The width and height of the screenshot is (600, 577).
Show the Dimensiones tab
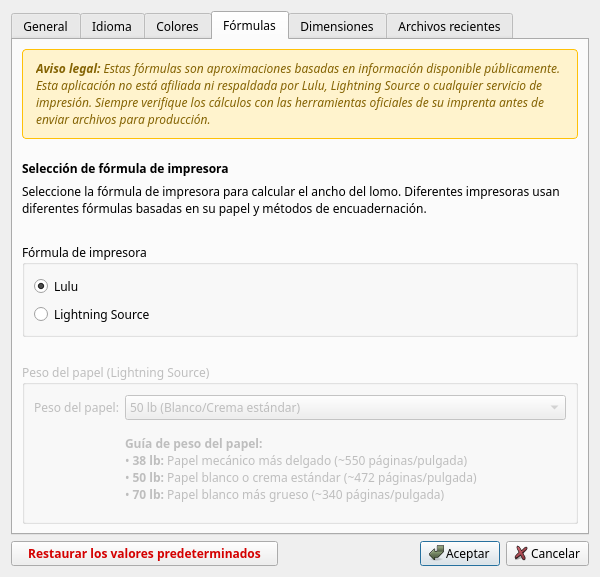(336, 27)
